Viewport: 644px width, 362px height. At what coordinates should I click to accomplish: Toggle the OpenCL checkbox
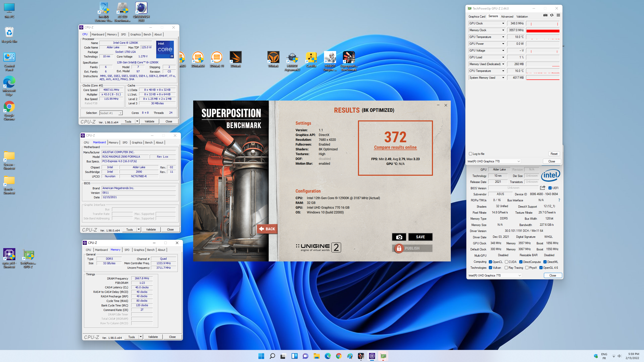pos(490,262)
